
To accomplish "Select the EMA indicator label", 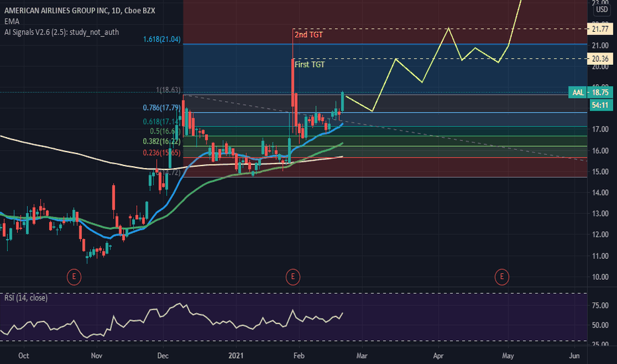I will (x=12, y=21).
